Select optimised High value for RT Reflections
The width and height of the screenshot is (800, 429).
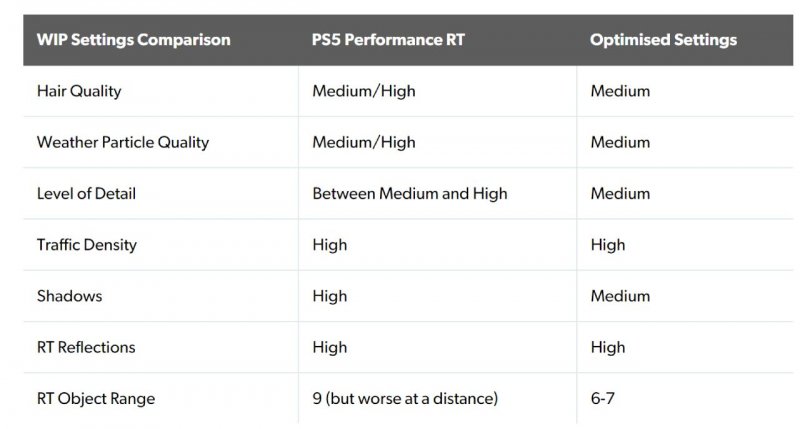[608, 347]
